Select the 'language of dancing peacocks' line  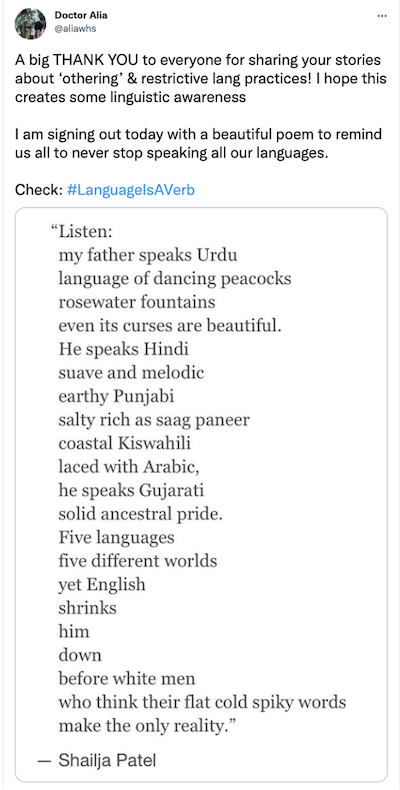(x=175, y=279)
